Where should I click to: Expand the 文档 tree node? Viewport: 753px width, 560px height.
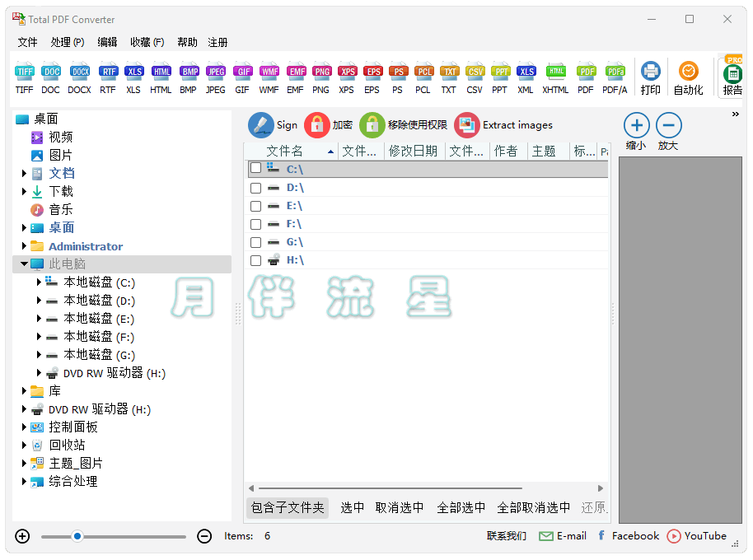pos(24,173)
